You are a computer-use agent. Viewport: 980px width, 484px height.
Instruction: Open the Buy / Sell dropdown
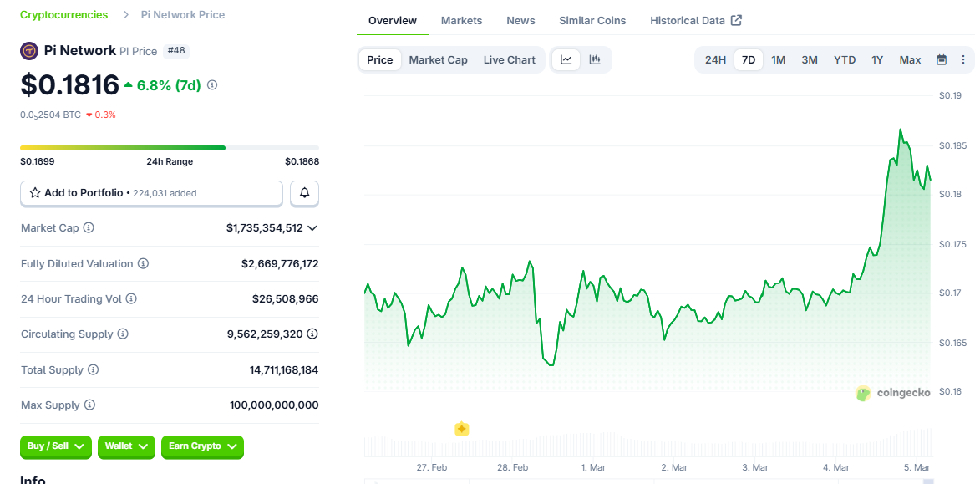[x=55, y=447]
